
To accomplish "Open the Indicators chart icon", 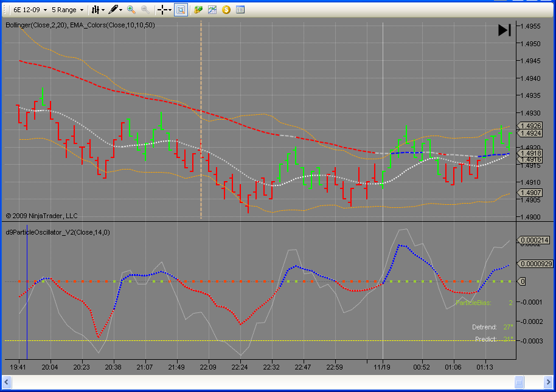I will pos(212,10).
